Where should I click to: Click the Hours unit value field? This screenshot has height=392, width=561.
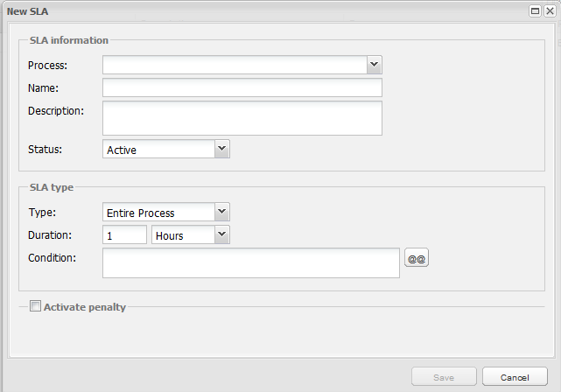(183, 235)
